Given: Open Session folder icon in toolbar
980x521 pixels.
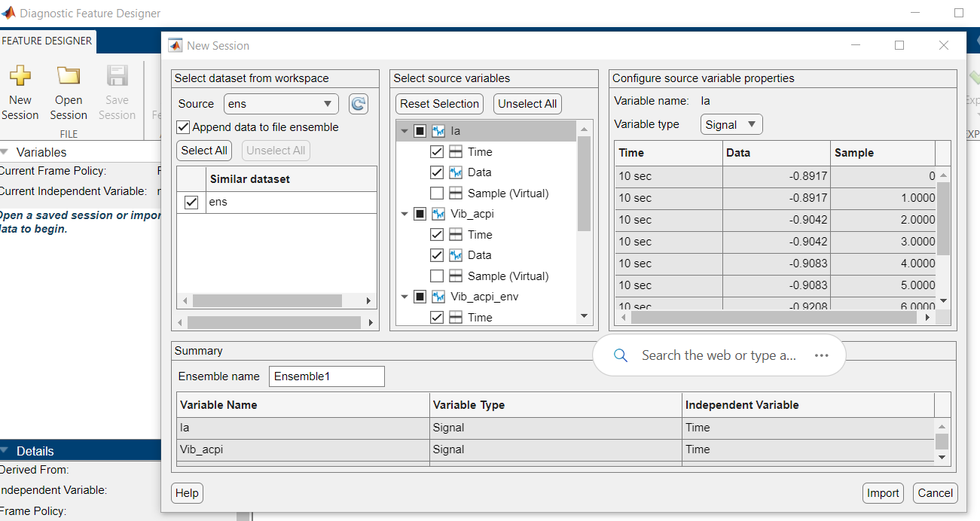Looking at the screenshot, I should pyautogui.click(x=69, y=75).
